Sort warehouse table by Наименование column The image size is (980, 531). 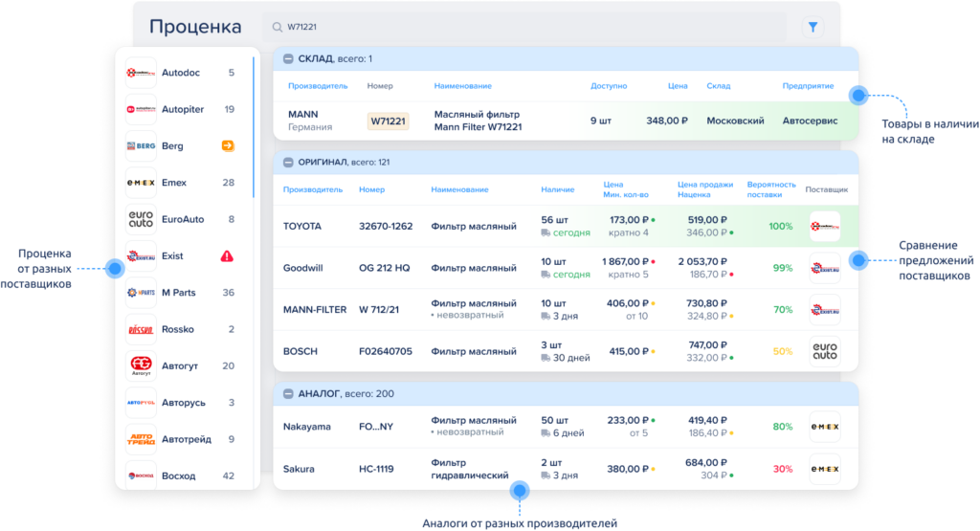tap(462, 86)
